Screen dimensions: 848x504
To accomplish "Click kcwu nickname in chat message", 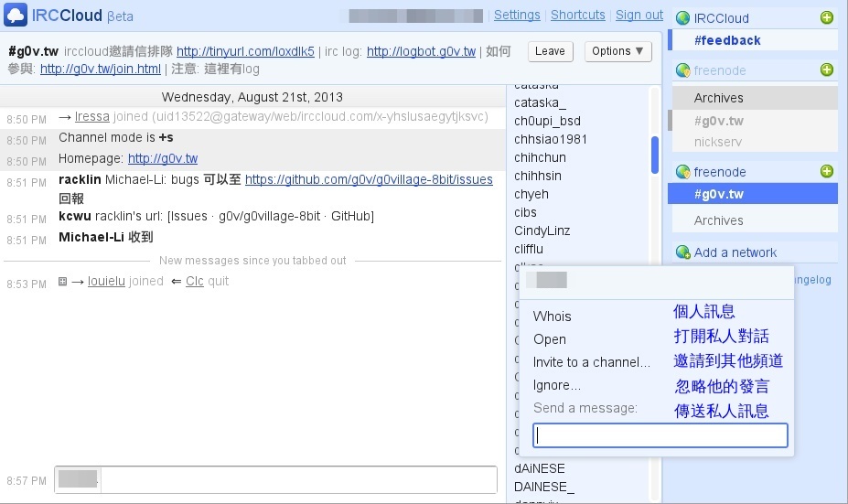I will [x=75, y=216].
